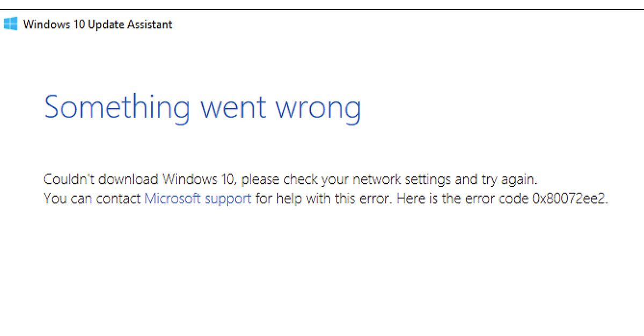Click "Windows 10" in the error message line
644x336 pixels.
[x=199, y=178]
